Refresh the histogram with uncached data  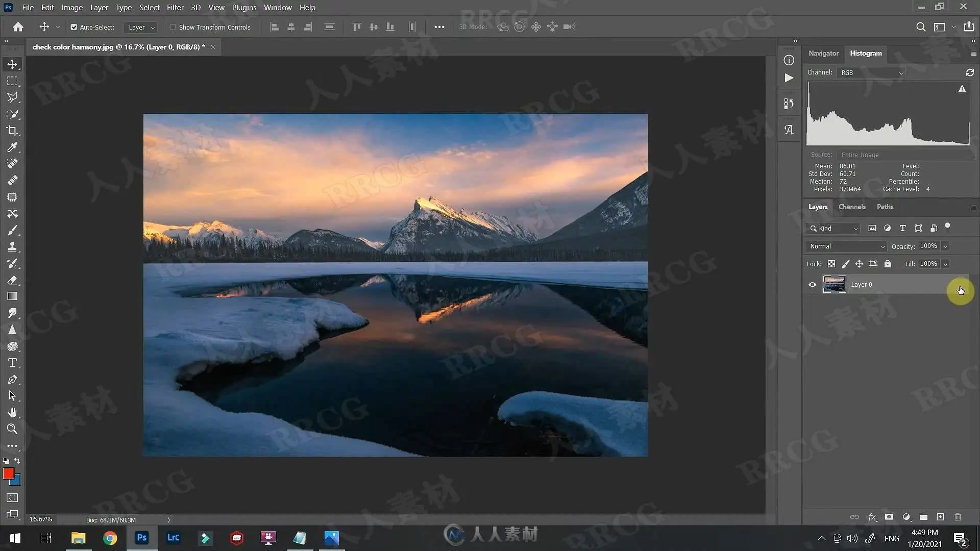(970, 72)
